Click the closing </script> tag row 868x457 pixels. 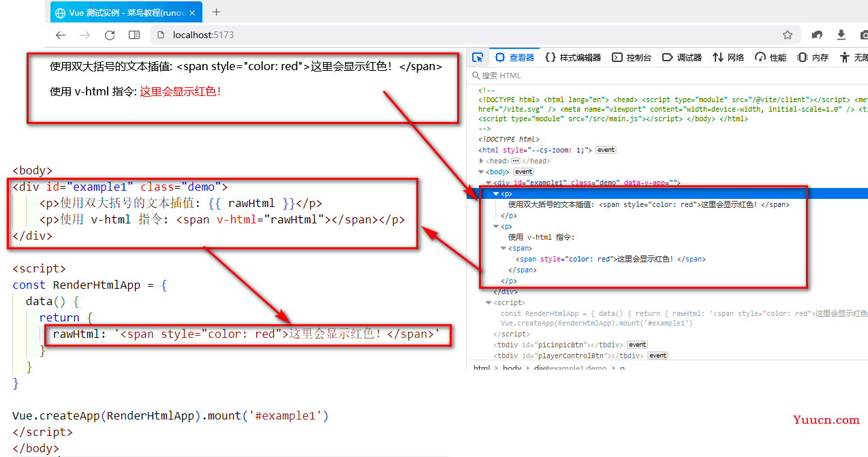tap(511, 334)
